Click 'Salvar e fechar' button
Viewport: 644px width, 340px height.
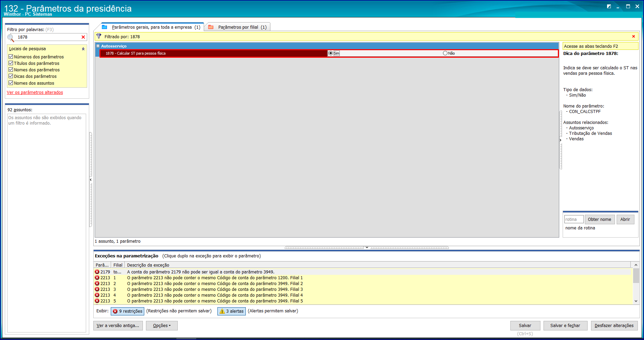tap(565, 326)
